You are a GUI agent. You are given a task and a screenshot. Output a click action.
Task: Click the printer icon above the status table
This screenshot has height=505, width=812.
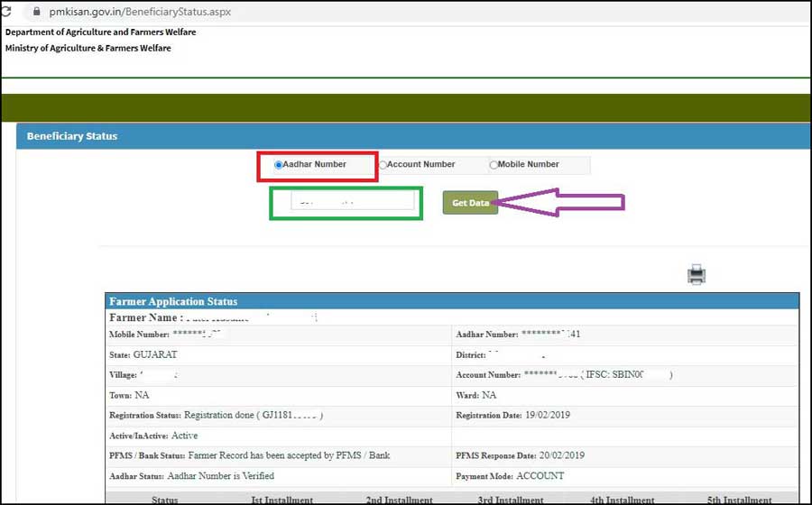[697, 274]
